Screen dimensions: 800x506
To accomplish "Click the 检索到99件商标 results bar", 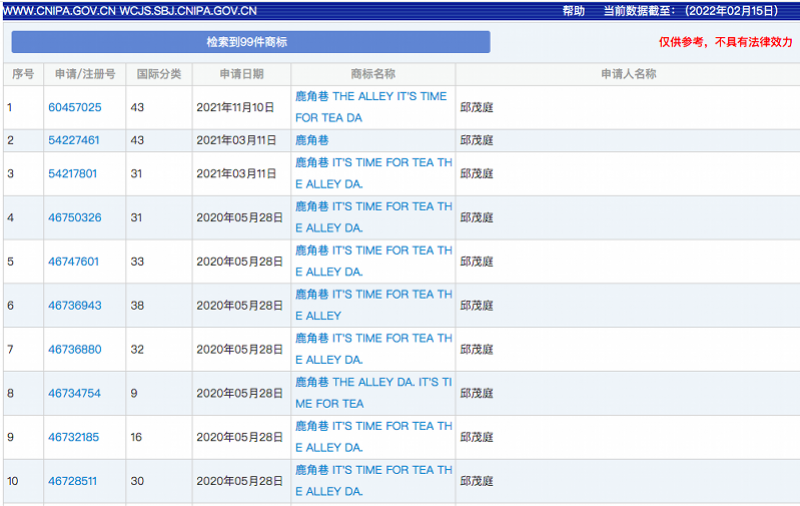I will (251, 42).
